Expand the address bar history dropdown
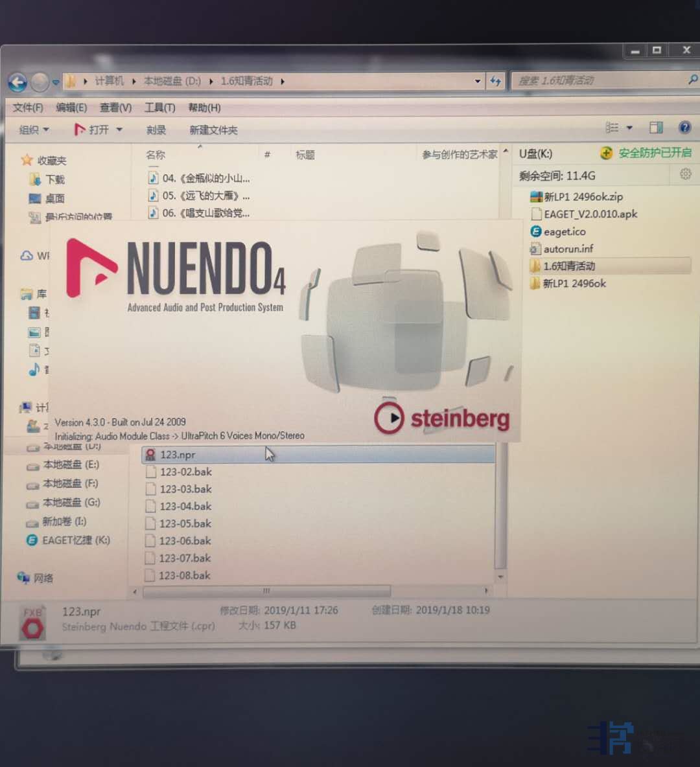This screenshot has height=767, width=700. 478,81
